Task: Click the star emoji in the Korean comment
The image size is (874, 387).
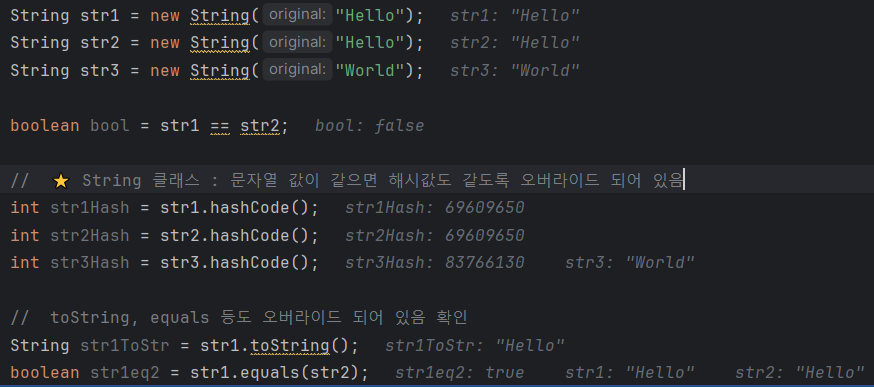Action: coord(60,181)
